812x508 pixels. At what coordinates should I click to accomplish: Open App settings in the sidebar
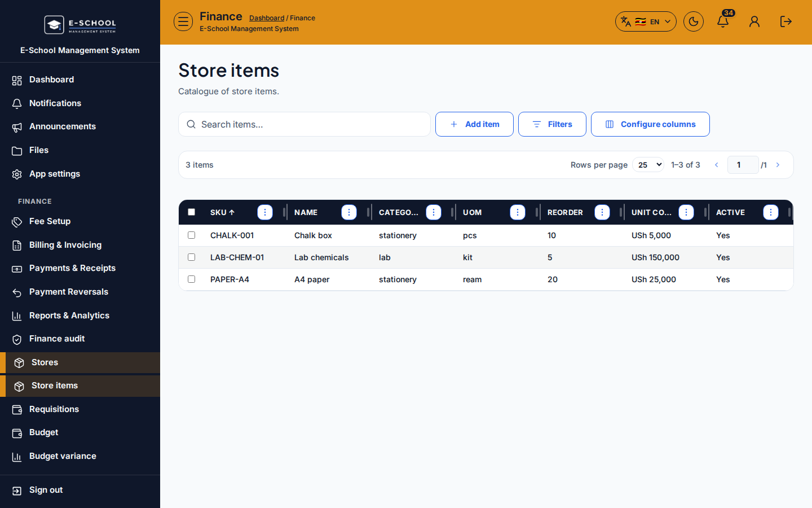(x=80, y=174)
